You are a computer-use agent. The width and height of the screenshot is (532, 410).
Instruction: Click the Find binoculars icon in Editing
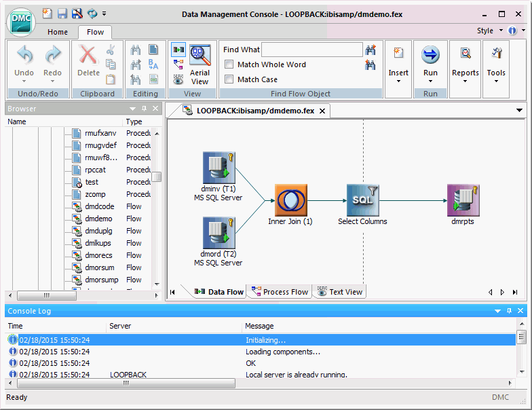pyautogui.click(x=136, y=50)
